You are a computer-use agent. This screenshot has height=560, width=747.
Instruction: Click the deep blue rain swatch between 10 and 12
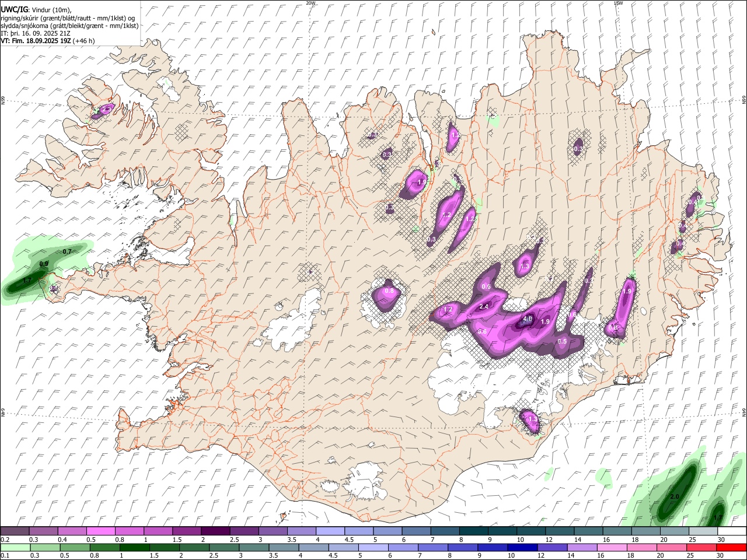[x=522, y=547]
